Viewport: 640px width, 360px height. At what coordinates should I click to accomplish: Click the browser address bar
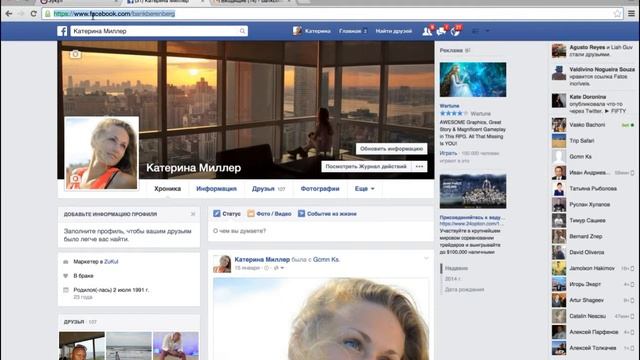(x=332, y=13)
